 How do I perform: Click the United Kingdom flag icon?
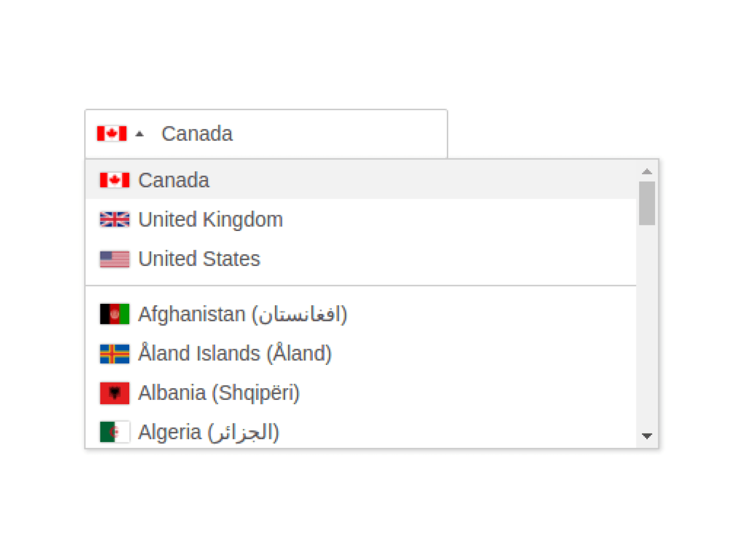pos(114,219)
